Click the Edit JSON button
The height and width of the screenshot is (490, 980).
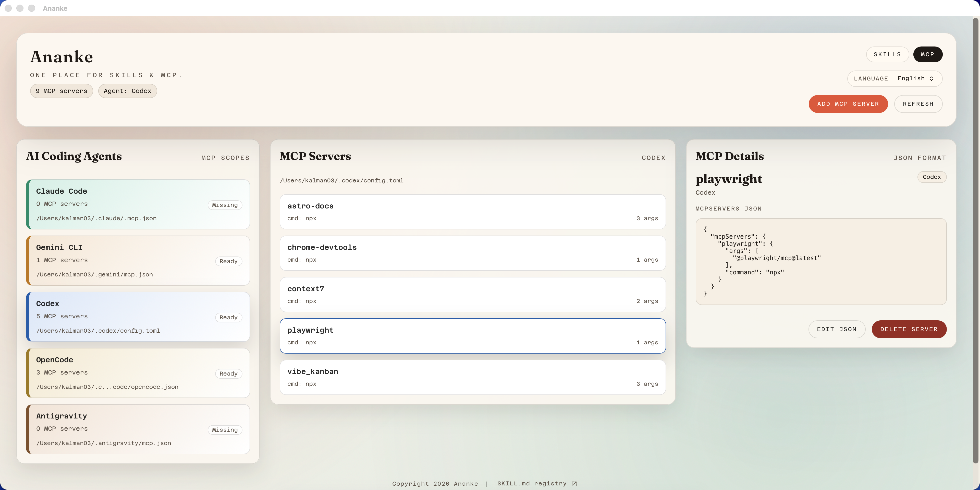coord(836,329)
